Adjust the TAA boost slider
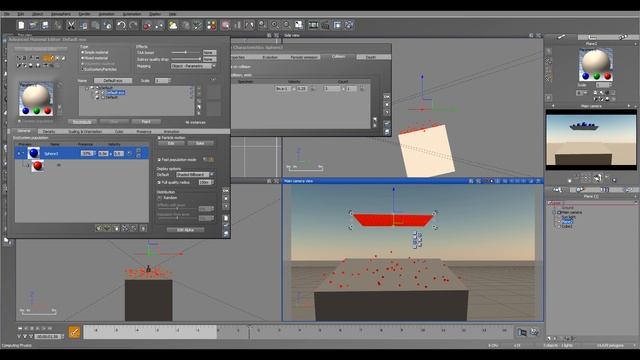Screen dimensions: 640x360 click(x=186, y=53)
